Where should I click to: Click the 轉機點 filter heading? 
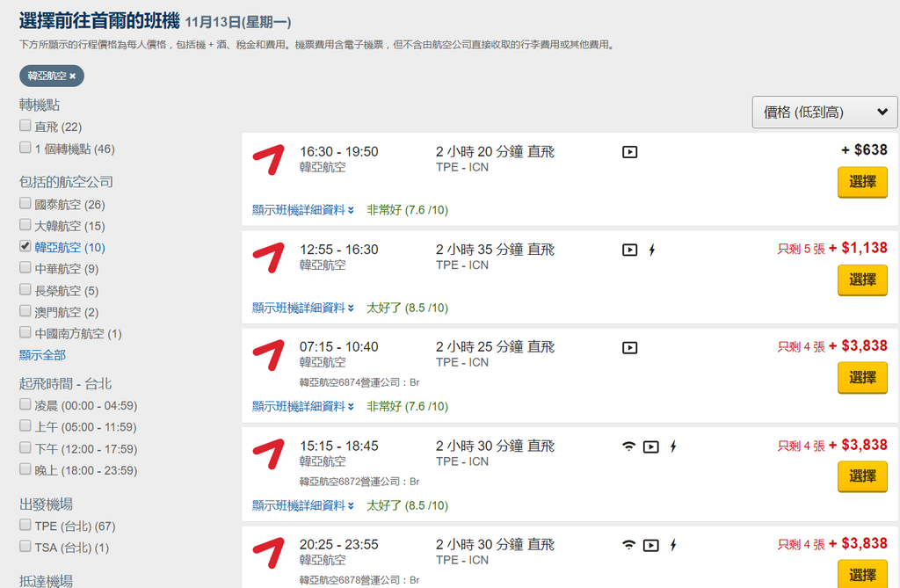40,105
